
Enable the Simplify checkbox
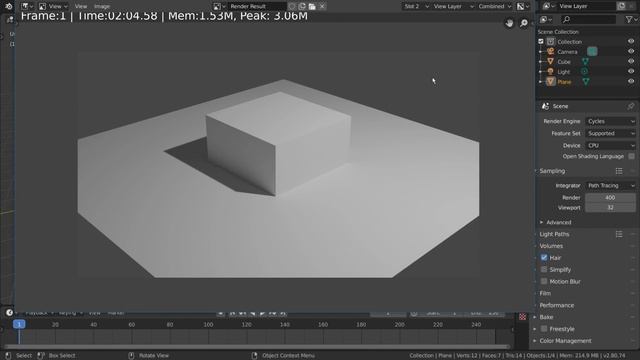(x=544, y=269)
